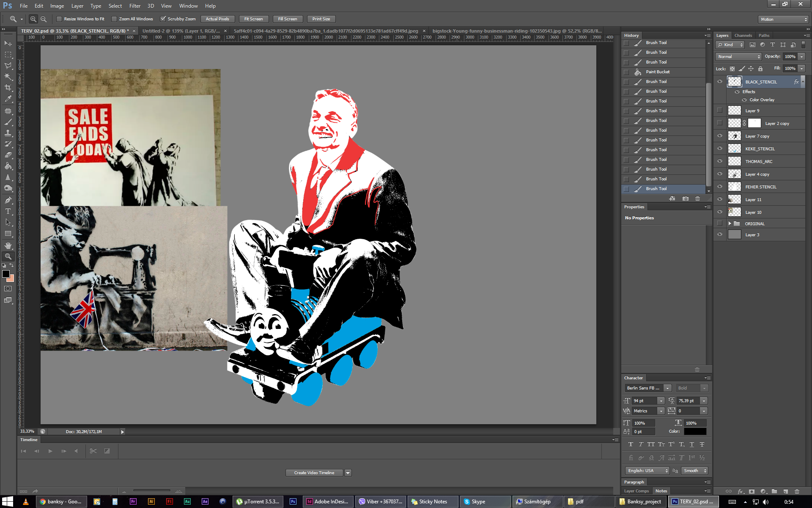
Task: Hide the THOMAS_ARC layer
Action: click(720, 161)
